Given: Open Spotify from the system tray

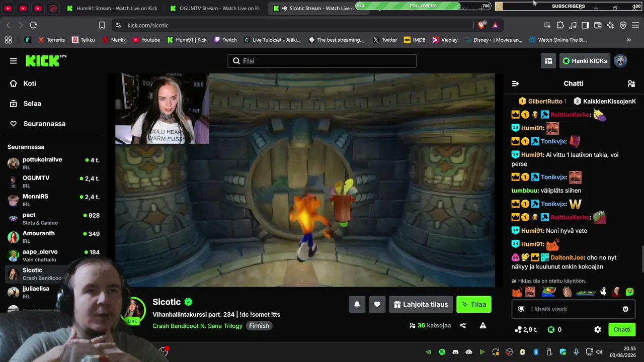Looking at the screenshot, I should pos(442,352).
